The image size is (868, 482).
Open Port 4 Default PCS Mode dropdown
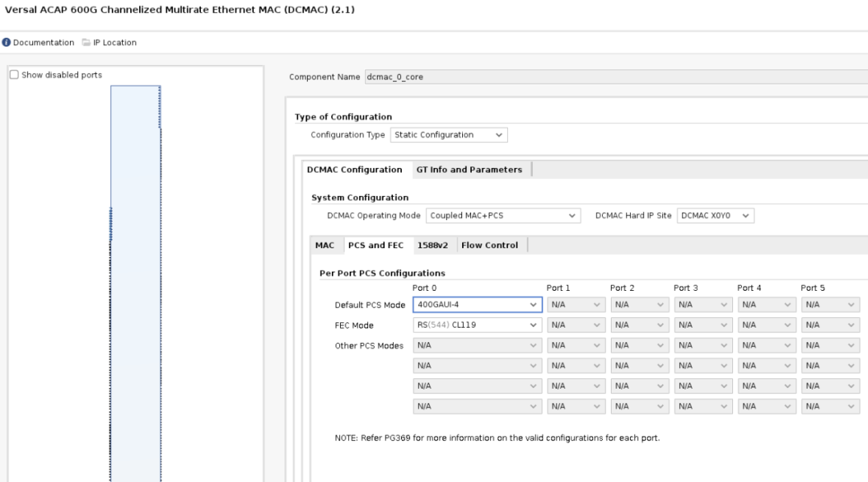pyautogui.click(x=768, y=305)
